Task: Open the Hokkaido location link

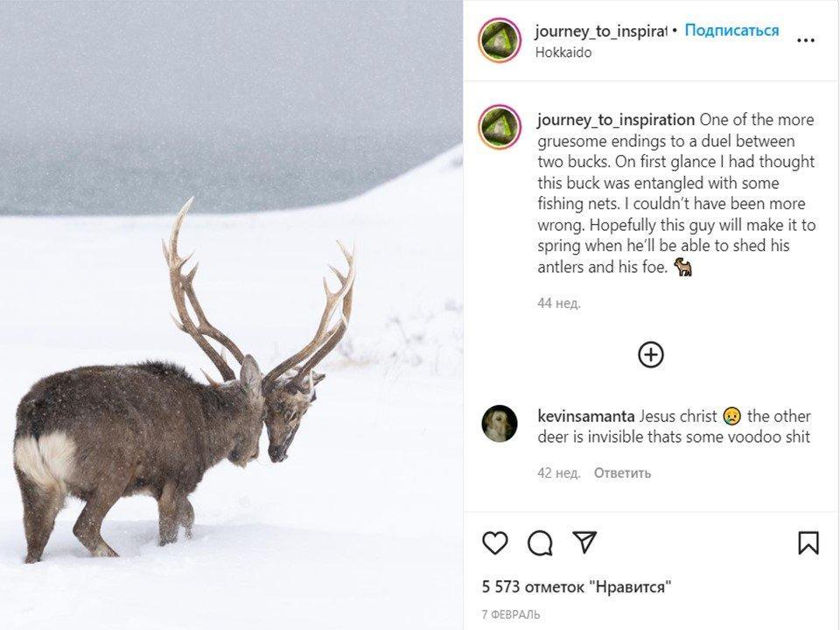Action: (x=563, y=52)
